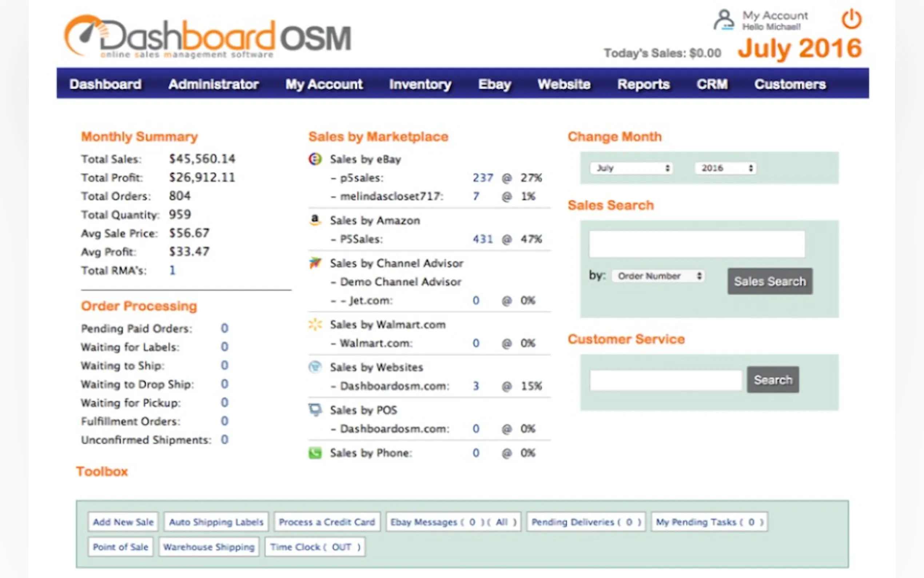The width and height of the screenshot is (924, 578).
Task: Click the Walmart spark icon
Action: pyautogui.click(x=315, y=325)
